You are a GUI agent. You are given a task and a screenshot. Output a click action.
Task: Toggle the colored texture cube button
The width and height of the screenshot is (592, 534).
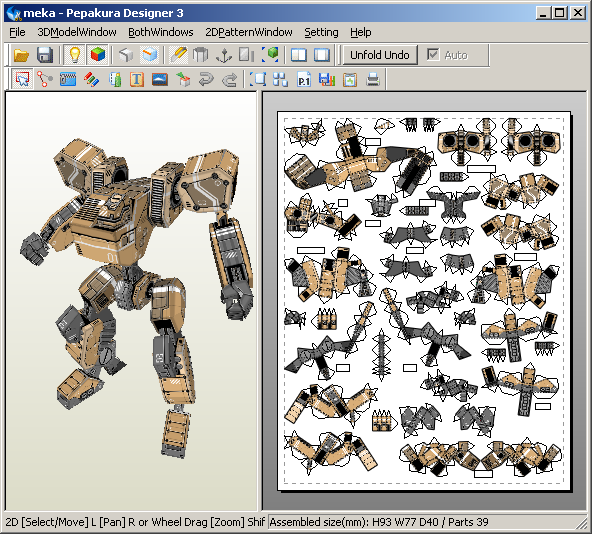coord(97,55)
